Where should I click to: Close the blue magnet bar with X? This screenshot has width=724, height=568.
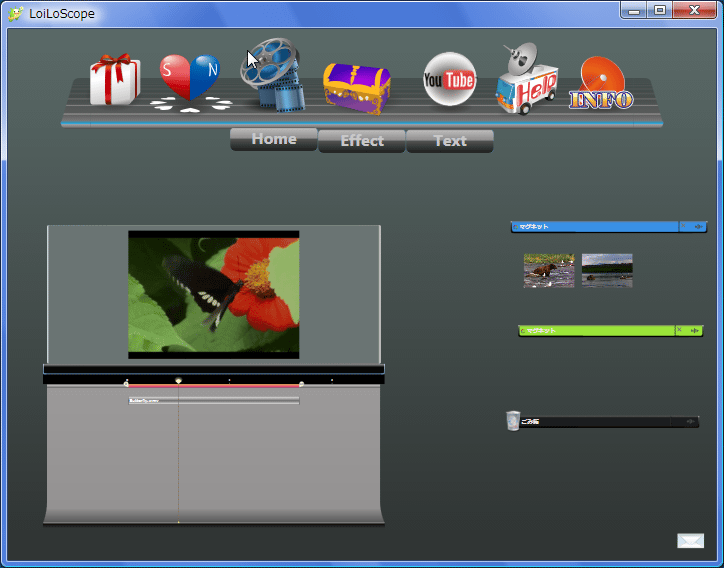[683, 227]
